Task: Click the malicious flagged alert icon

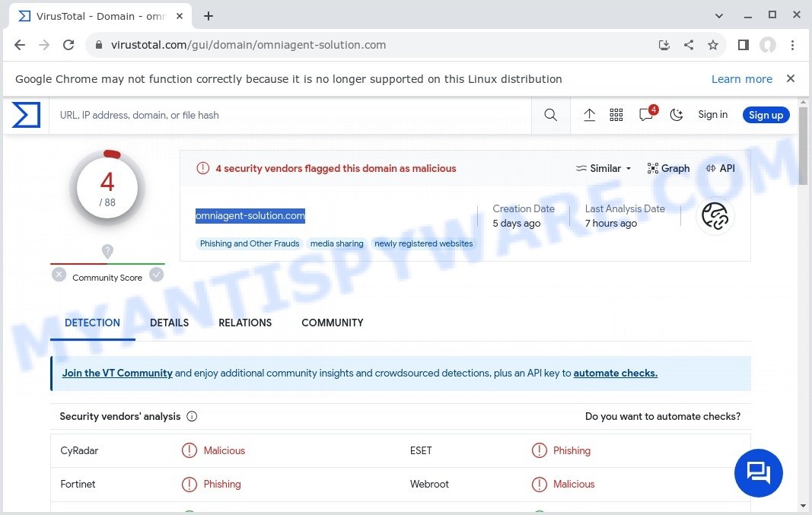Action: pyautogui.click(x=203, y=168)
